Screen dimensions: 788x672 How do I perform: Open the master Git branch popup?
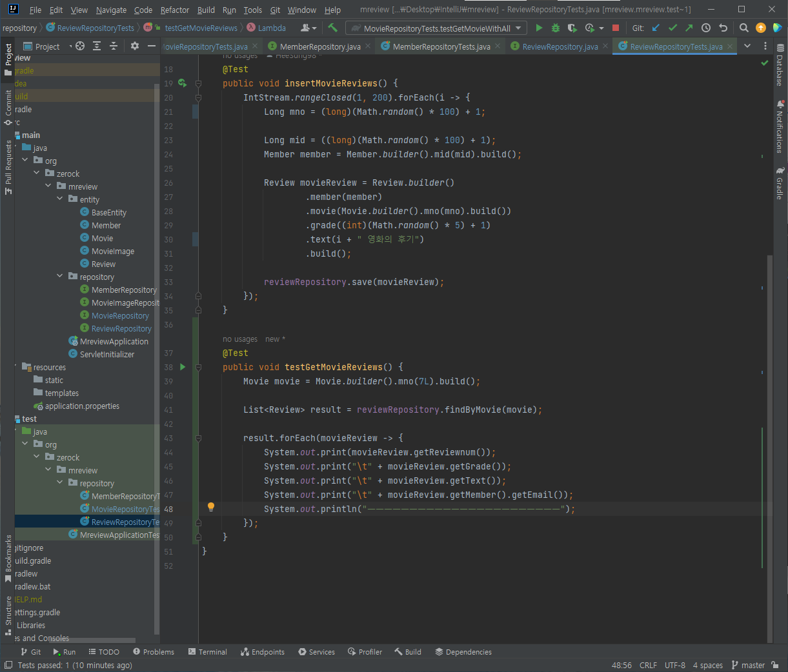[748, 665]
